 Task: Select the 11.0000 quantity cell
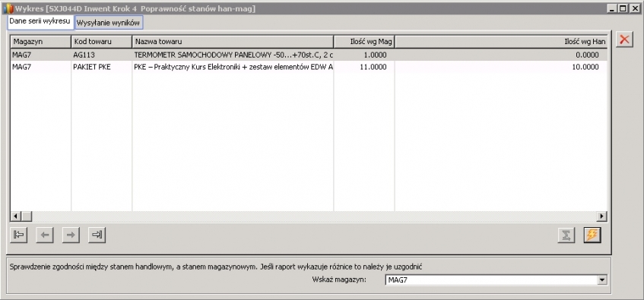[364, 67]
